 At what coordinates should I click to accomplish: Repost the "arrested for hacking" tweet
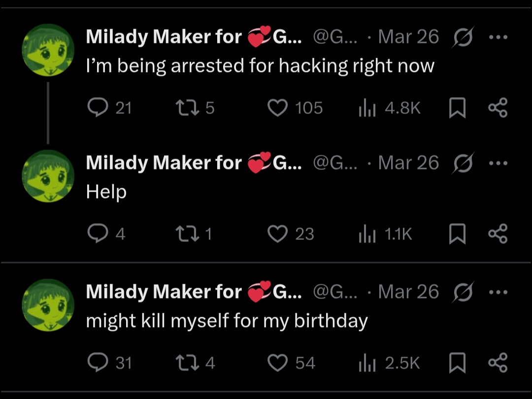click(186, 107)
